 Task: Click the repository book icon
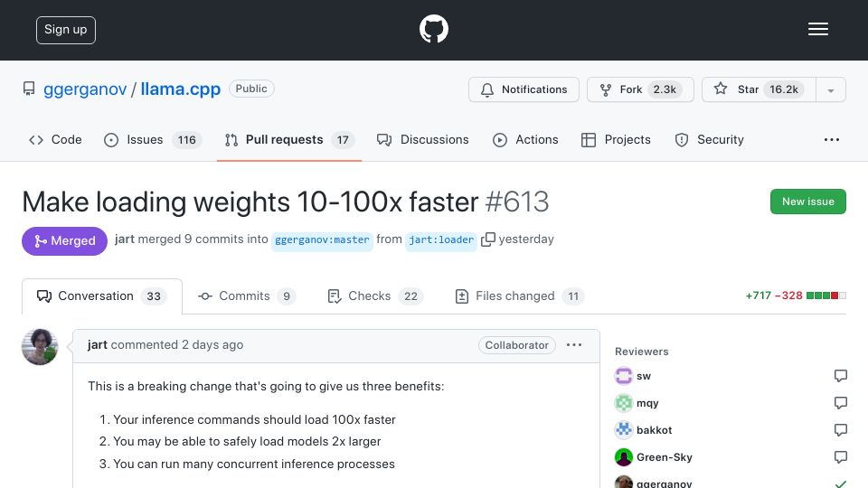click(x=29, y=89)
